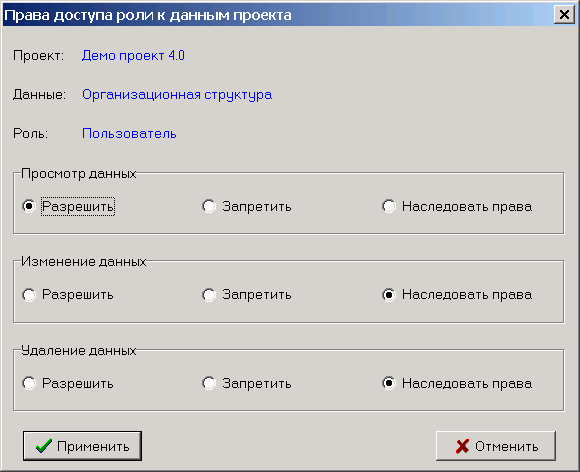Close the access rights dialog window
Image resolution: width=580 pixels, height=472 pixels.
tap(564, 15)
